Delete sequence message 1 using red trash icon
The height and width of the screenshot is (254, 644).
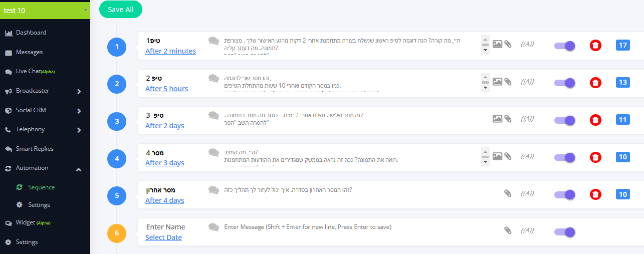point(595,46)
